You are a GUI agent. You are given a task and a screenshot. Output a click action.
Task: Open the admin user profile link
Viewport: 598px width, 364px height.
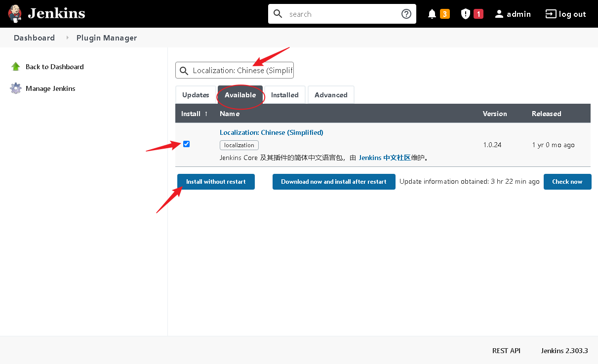point(518,14)
